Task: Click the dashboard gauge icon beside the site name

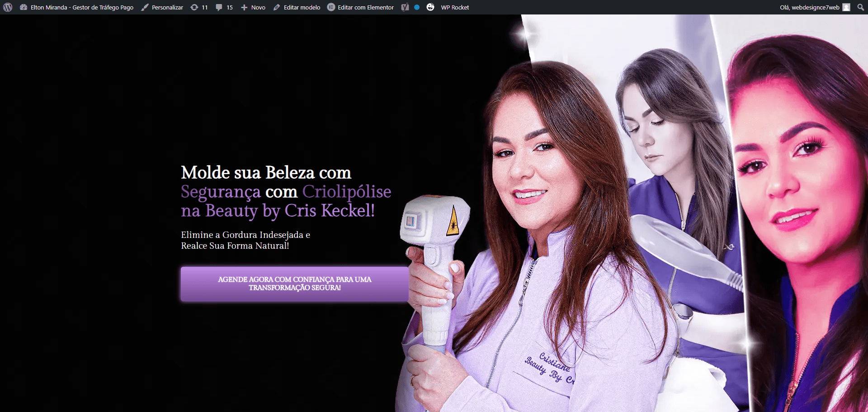Action: pyautogui.click(x=24, y=7)
